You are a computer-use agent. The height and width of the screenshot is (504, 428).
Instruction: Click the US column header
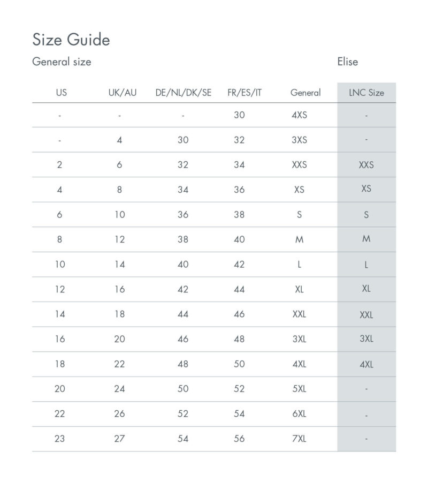pyautogui.click(x=62, y=93)
